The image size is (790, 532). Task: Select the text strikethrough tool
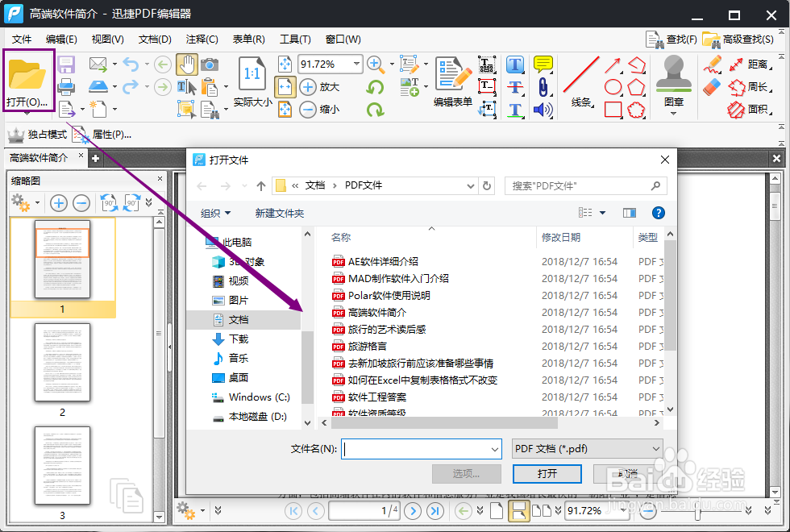click(516, 86)
